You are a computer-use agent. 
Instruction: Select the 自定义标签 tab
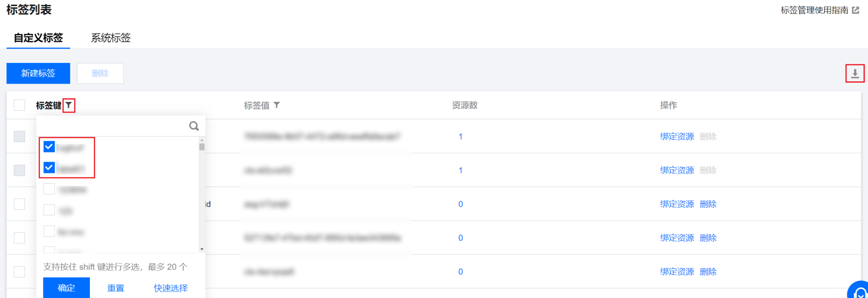pyautogui.click(x=38, y=38)
